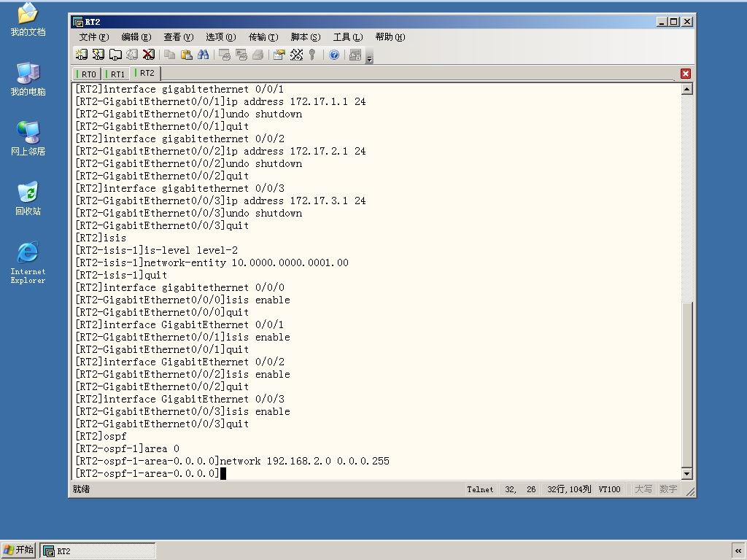
Task: Click the '[RT2-ospf-1]area 0' line
Action: (x=127, y=448)
